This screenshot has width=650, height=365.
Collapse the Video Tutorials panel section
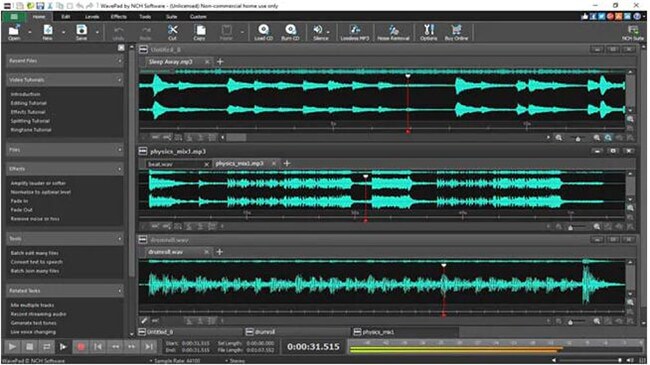pyautogui.click(x=120, y=80)
